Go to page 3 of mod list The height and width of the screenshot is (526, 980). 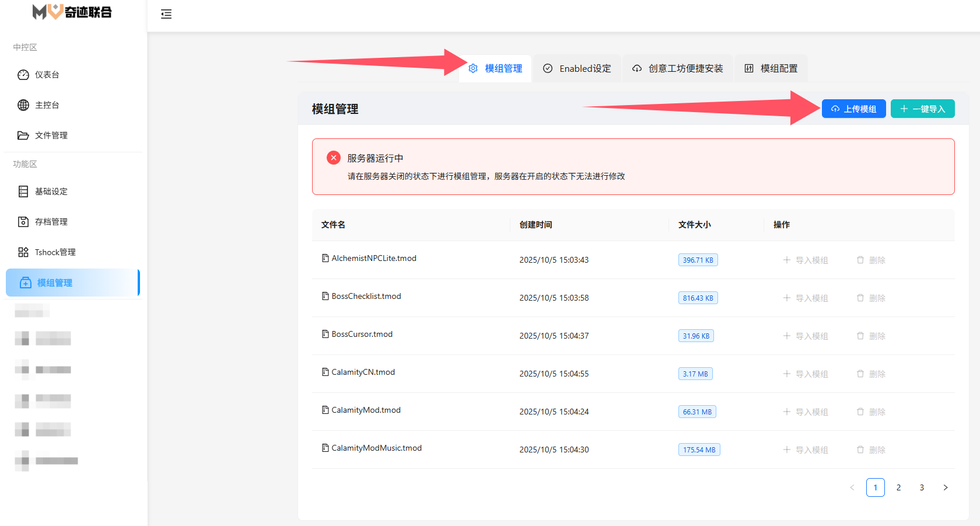(x=922, y=487)
